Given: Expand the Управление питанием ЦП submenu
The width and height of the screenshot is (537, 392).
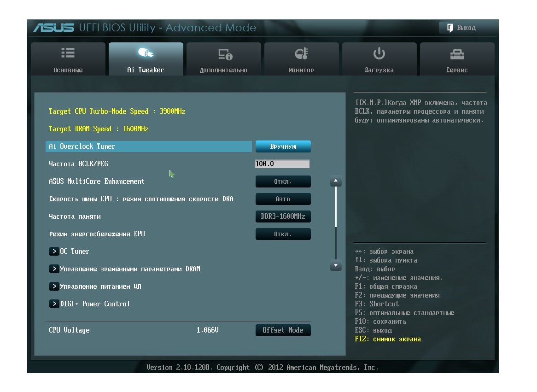Looking at the screenshot, I should [x=95, y=286].
